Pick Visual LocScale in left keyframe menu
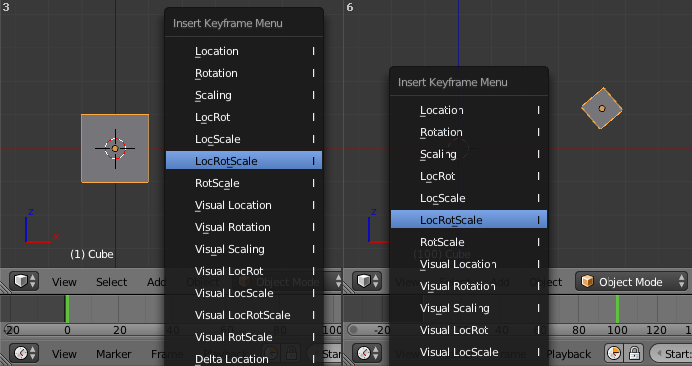 click(x=244, y=293)
